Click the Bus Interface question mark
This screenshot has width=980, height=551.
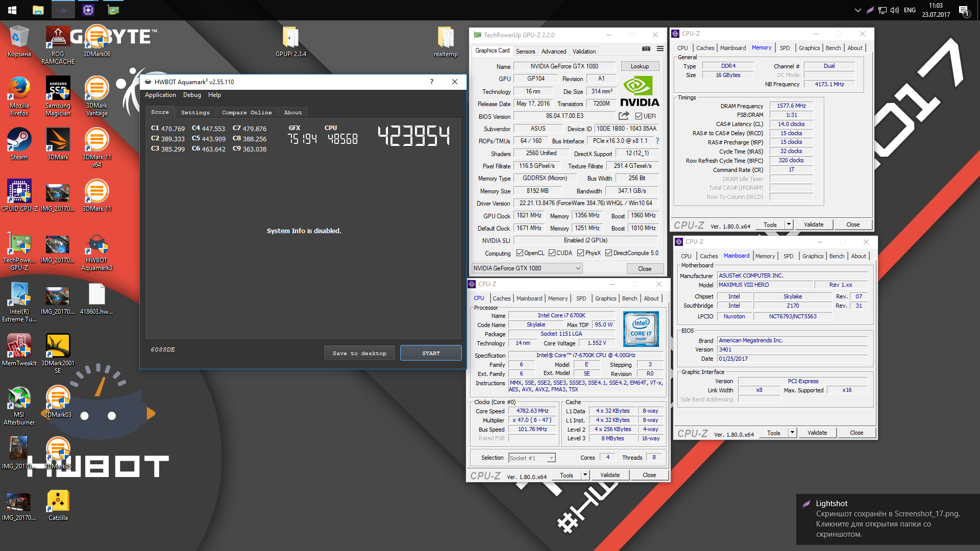click(x=657, y=141)
